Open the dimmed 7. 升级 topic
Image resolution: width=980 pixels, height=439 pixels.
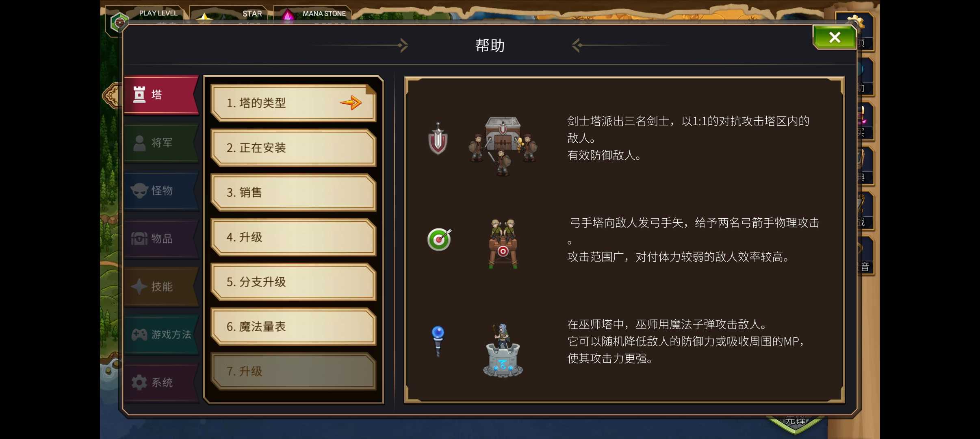(x=293, y=372)
